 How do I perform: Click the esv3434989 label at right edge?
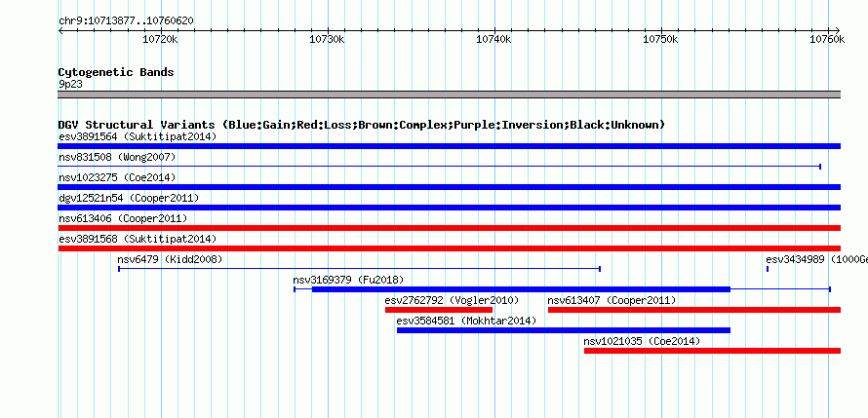(x=816, y=259)
